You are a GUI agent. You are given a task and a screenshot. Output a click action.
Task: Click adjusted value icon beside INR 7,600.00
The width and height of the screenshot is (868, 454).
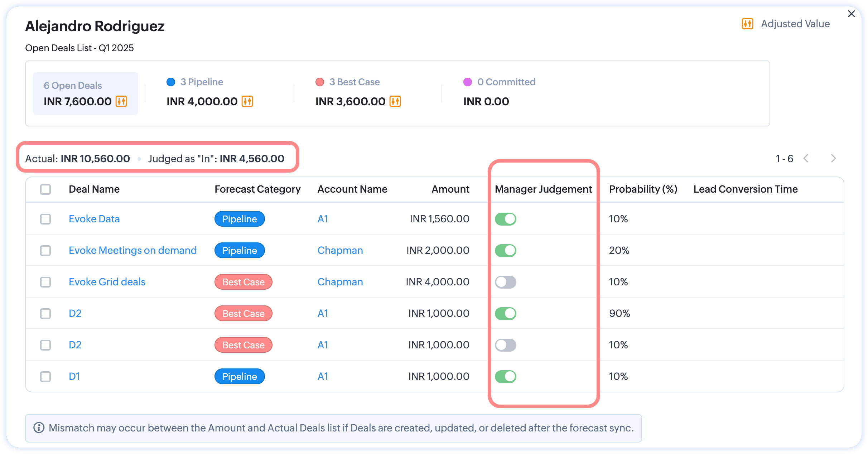click(121, 101)
